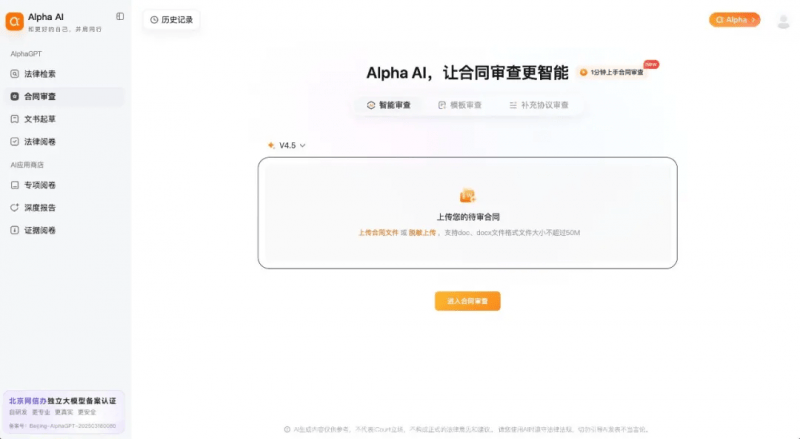Click the 补充协议审查 tab icon
Image resolution: width=800 pixels, height=439 pixels.
tap(513, 105)
